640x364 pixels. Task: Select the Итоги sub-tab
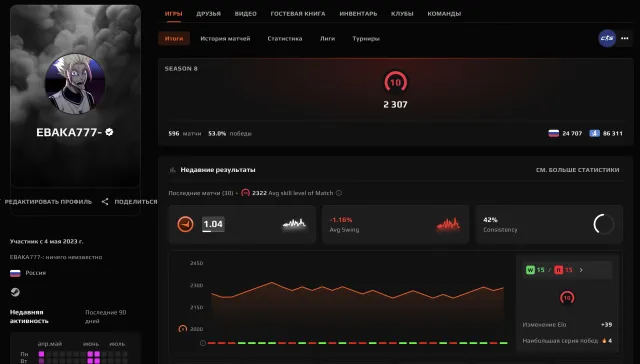(x=174, y=38)
